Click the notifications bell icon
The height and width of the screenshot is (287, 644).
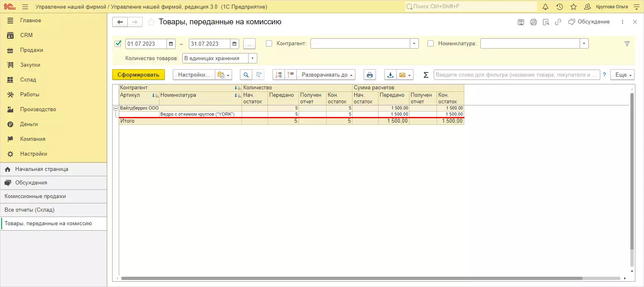545,7
